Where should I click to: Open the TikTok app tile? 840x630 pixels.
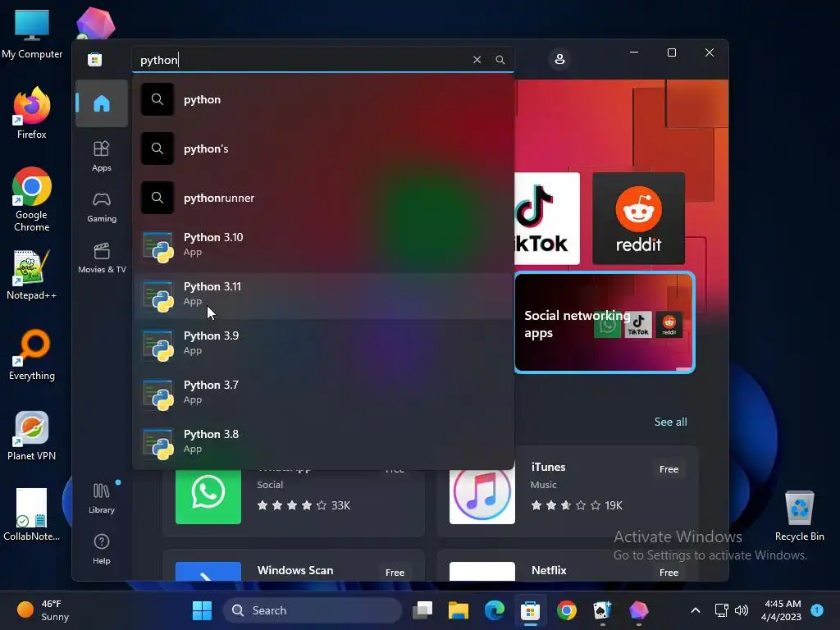click(546, 218)
